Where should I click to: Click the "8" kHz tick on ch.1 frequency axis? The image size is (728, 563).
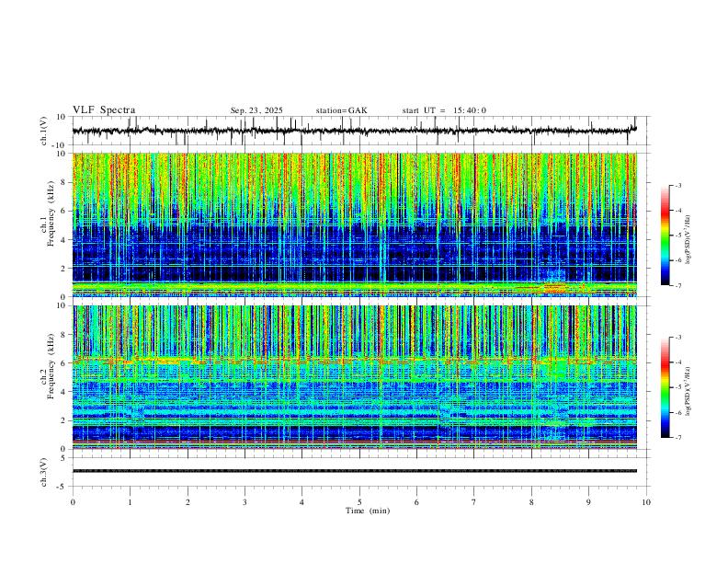(63, 182)
